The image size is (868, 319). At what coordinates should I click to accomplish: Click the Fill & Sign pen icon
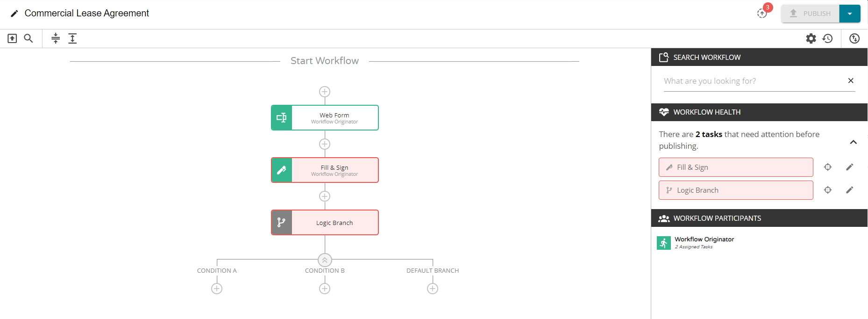pyautogui.click(x=281, y=170)
